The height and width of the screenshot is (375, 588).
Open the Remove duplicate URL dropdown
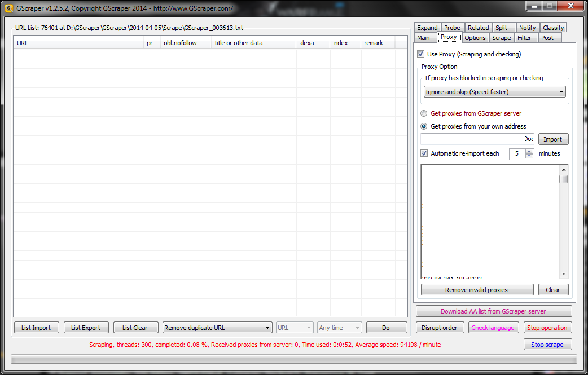point(217,328)
